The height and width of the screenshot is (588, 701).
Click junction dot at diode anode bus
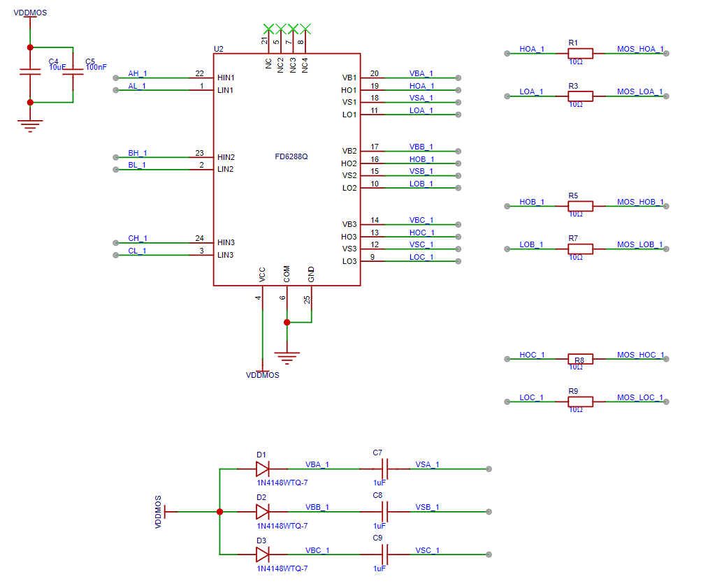pos(219,512)
